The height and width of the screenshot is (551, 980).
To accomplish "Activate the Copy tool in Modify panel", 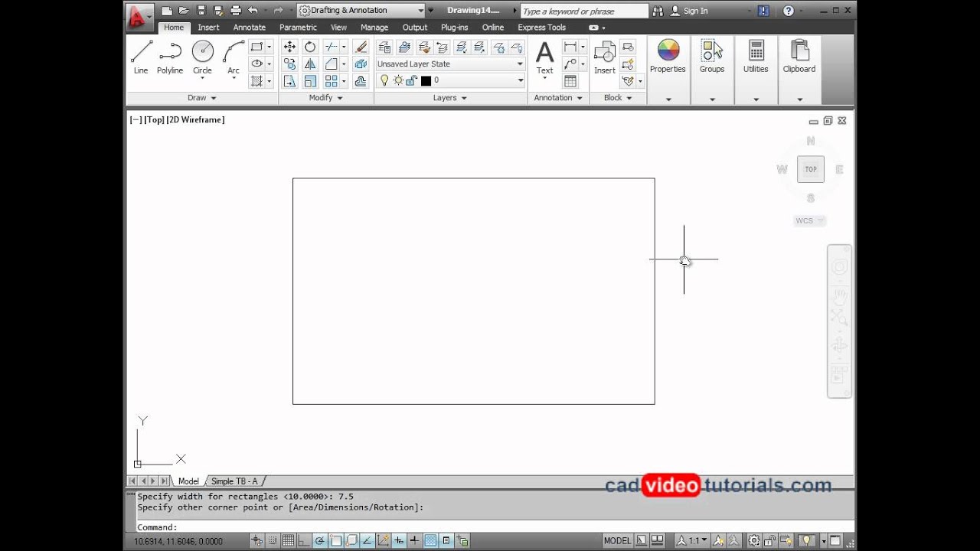I will (289, 64).
